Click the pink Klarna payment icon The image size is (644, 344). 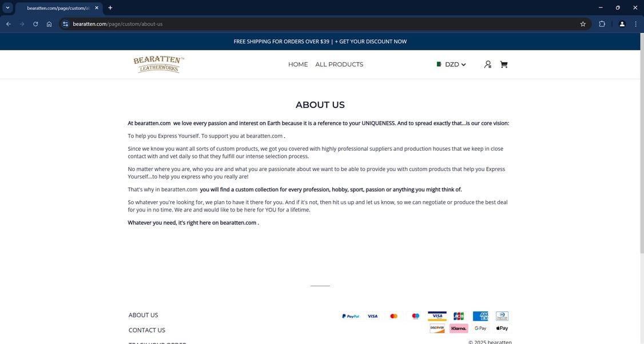[x=459, y=329]
